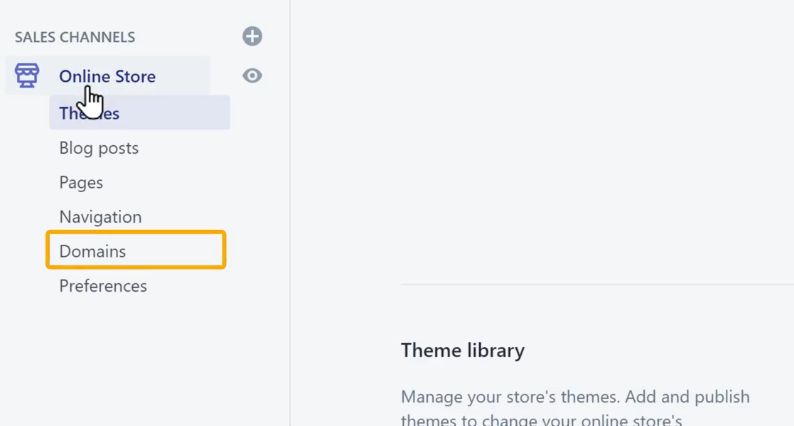Click the Online Store storefront icon

(x=27, y=75)
